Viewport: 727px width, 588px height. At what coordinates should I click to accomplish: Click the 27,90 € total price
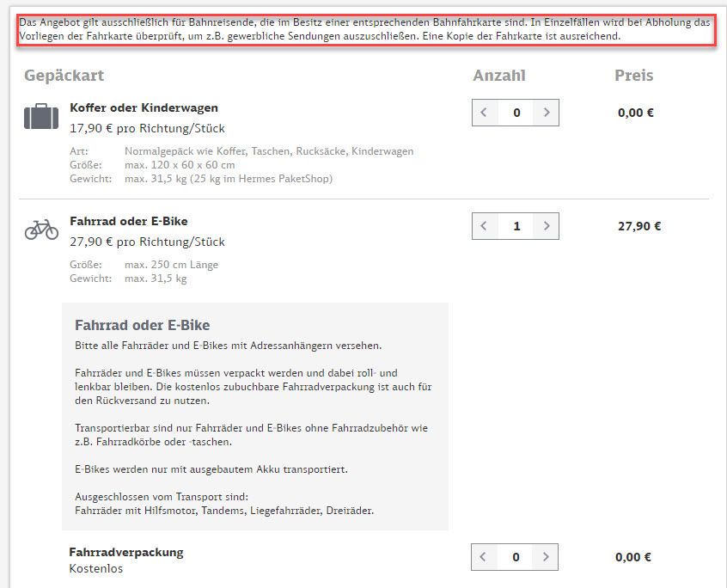(x=639, y=227)
